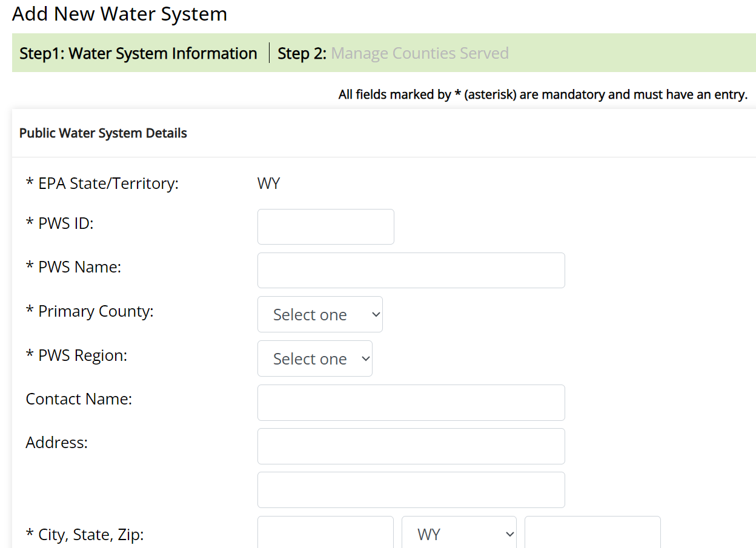Click the City text box

(x=326, y=533)
